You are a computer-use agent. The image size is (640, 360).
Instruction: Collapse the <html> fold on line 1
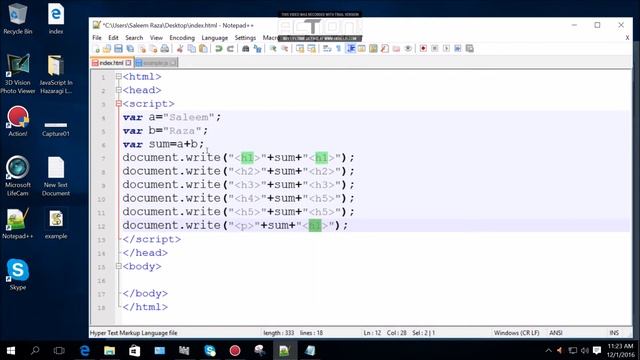click(x=118, y=76)
